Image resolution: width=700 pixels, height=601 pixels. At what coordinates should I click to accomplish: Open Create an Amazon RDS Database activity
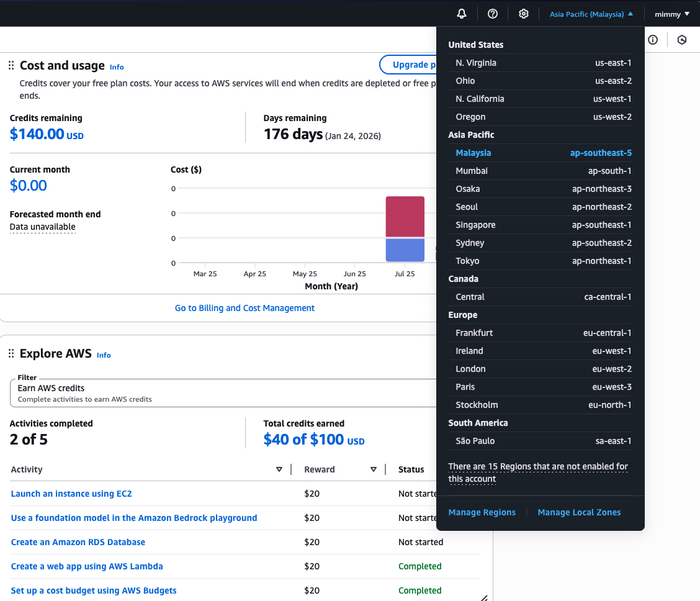tap(78, 542)
